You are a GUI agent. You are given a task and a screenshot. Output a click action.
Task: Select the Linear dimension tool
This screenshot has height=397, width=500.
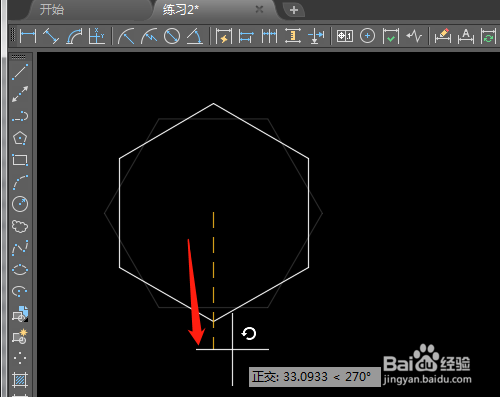(x=28, y=36)
